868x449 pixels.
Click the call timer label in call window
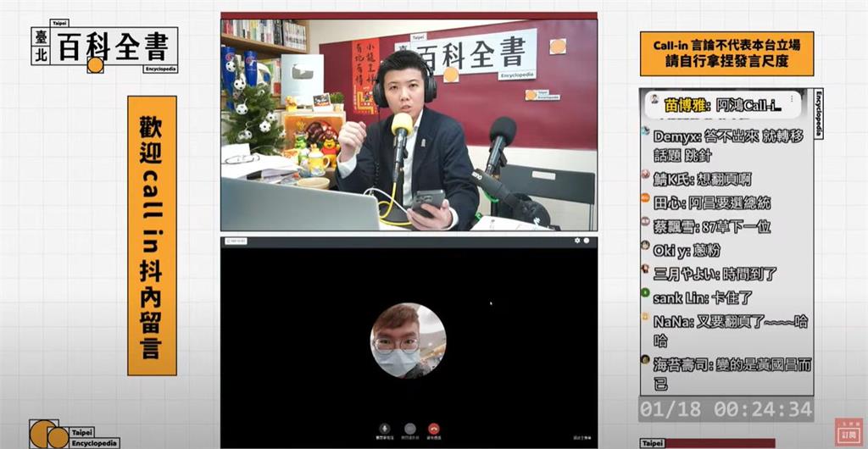236,241
